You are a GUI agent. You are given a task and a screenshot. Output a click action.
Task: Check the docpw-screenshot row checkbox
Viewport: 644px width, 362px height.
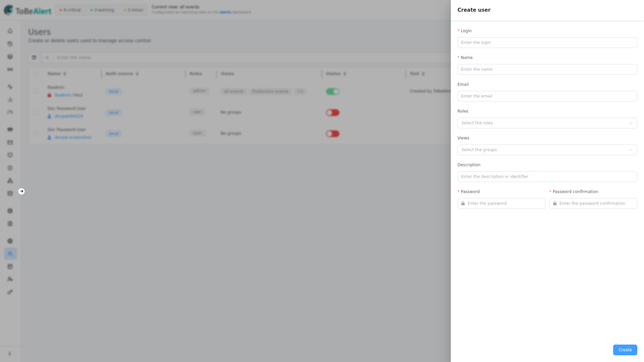(36, 133)
